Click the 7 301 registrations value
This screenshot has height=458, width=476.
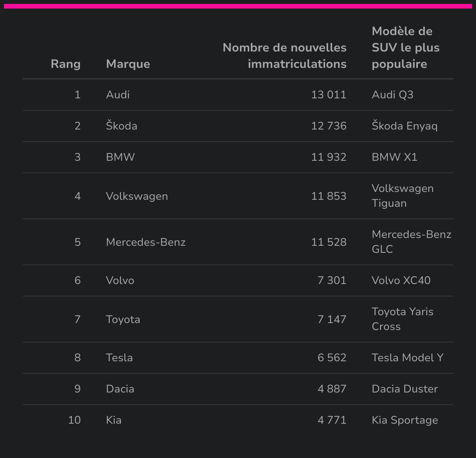[x=332, y=280]
